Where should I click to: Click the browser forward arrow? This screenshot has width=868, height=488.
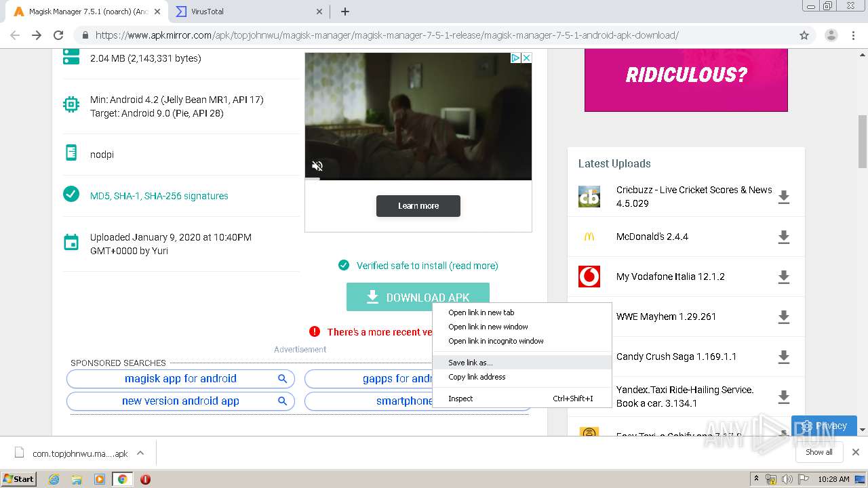(x=37, y=35)
